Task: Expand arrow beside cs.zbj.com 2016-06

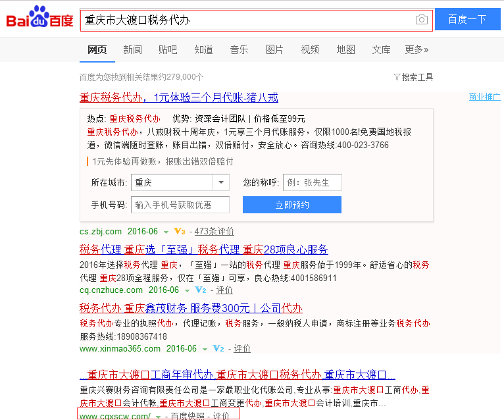Action: point(166,232)
